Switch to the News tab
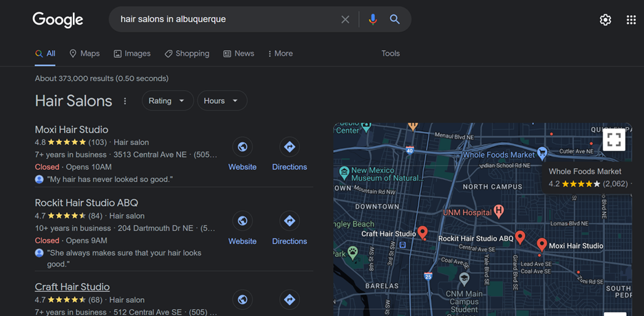644x316 pixels. tap(239, 54)
